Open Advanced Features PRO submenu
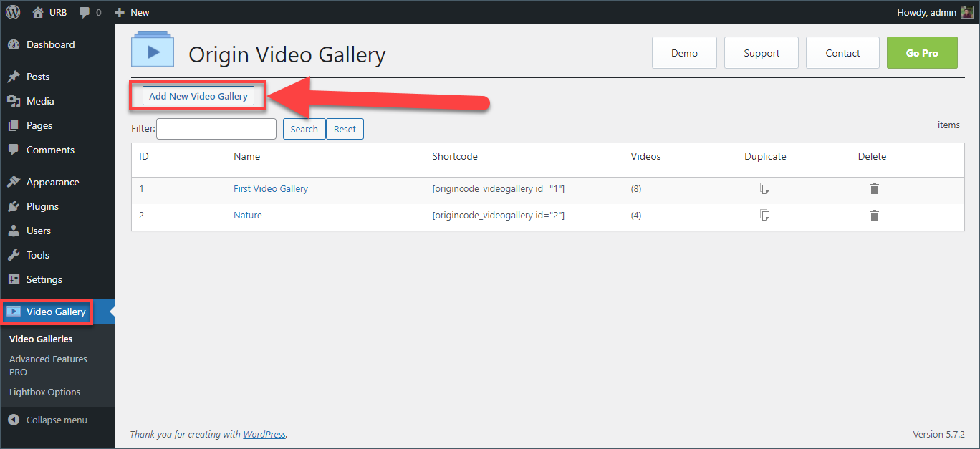 point(48,365)
